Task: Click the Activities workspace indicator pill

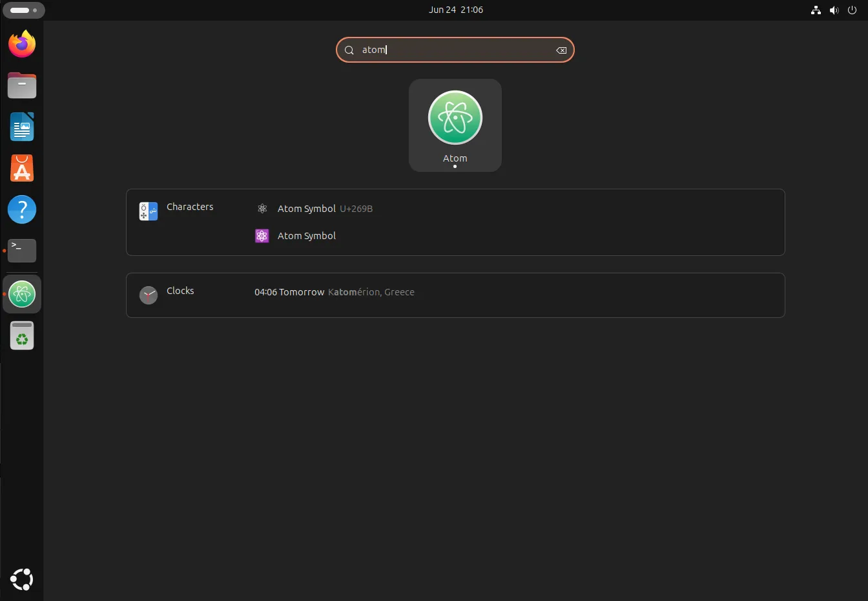Action: (x=24, y=10)
